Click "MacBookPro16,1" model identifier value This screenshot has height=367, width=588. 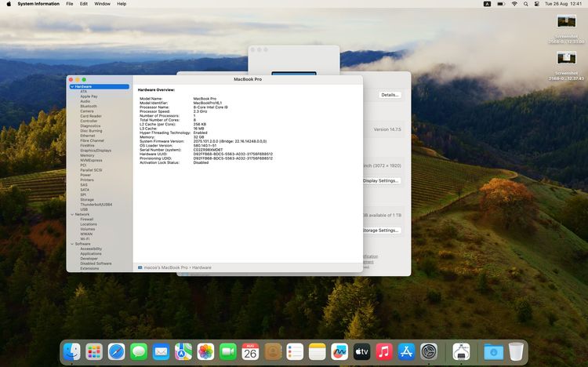tap(208, 103)
